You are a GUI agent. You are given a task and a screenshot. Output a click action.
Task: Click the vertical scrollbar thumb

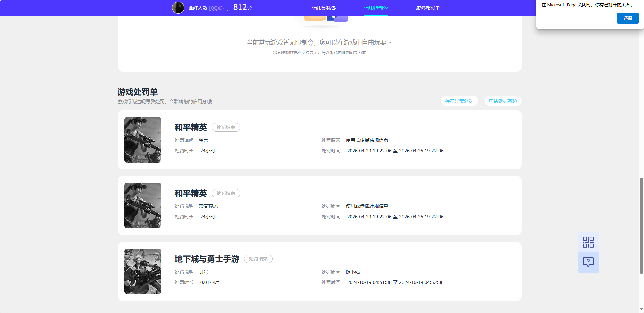[x=641, y=226]
